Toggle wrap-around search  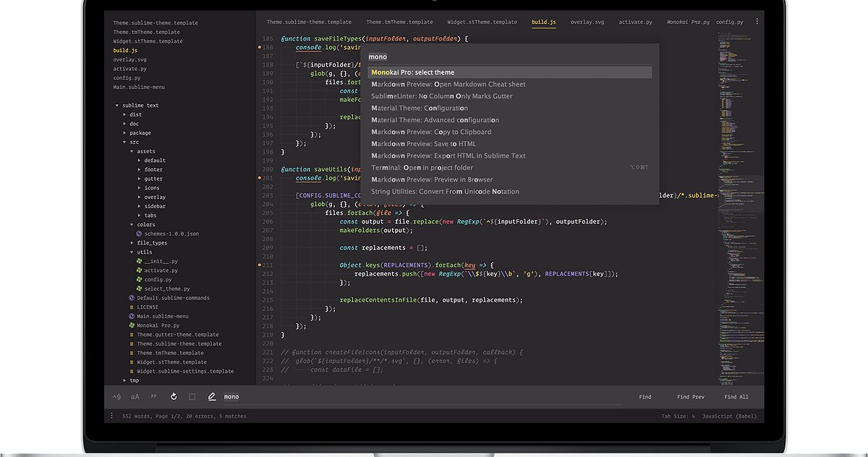tap(173, 396)
